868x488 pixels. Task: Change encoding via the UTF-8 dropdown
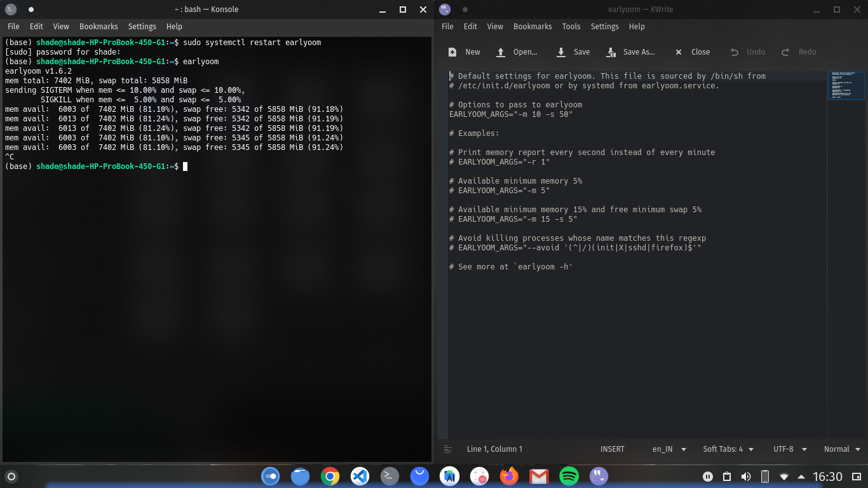tap(789, 449)
